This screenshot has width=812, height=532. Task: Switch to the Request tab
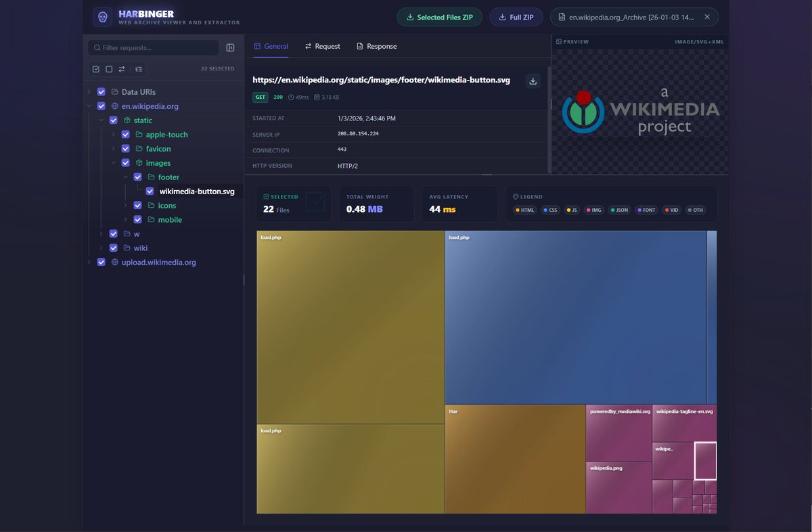(323, 46)
